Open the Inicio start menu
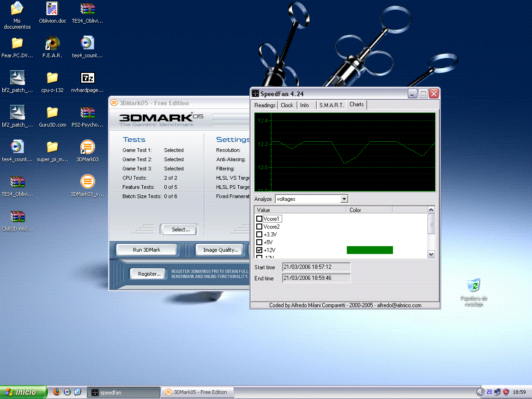Screen dimensions: 532x399 (23, 392)
